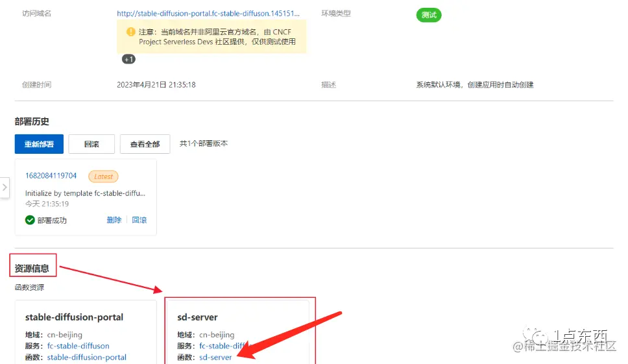
Task: Expand the left side panel chevron
Action: pos(5,188)
